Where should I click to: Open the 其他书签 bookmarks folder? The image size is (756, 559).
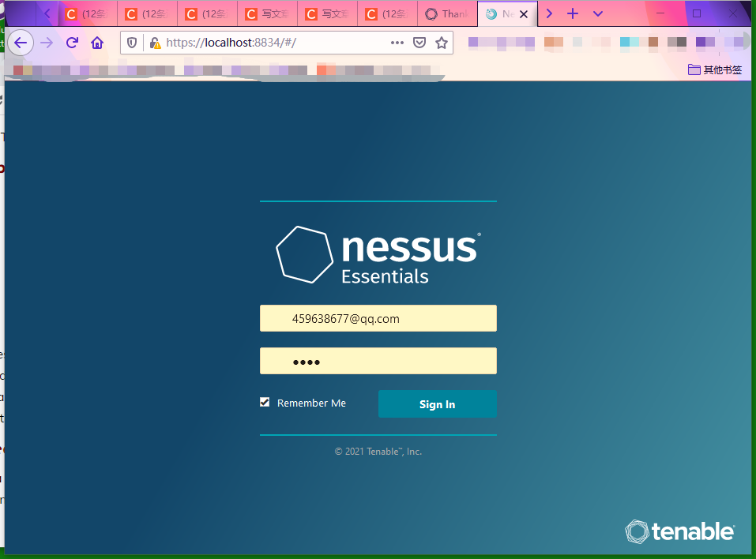(x=713, y=69)
